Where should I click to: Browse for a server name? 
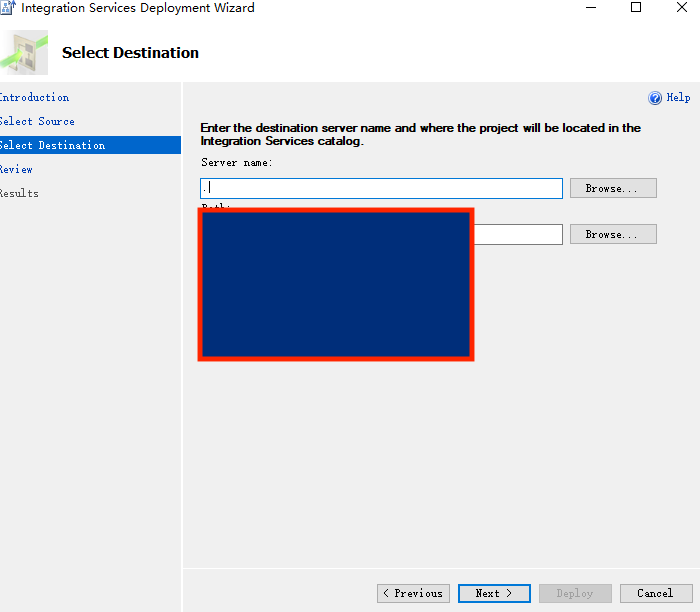612,188
